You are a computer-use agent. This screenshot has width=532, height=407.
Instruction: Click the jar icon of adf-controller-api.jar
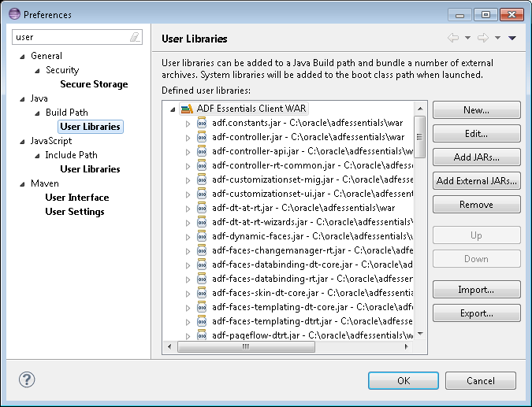[x=202, y=151]
